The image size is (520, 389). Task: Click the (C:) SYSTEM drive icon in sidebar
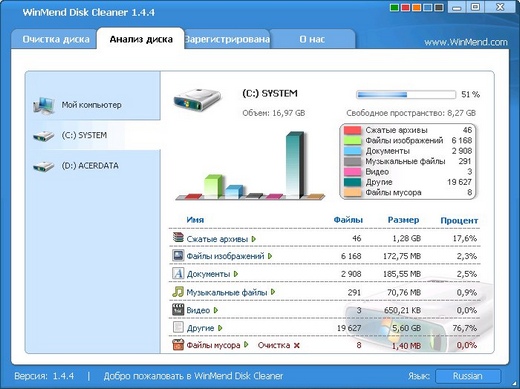(43, 136)
